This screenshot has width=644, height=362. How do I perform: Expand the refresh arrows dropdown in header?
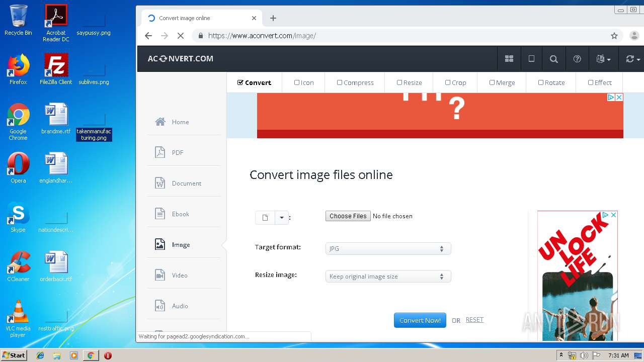(x=633, y=59)
